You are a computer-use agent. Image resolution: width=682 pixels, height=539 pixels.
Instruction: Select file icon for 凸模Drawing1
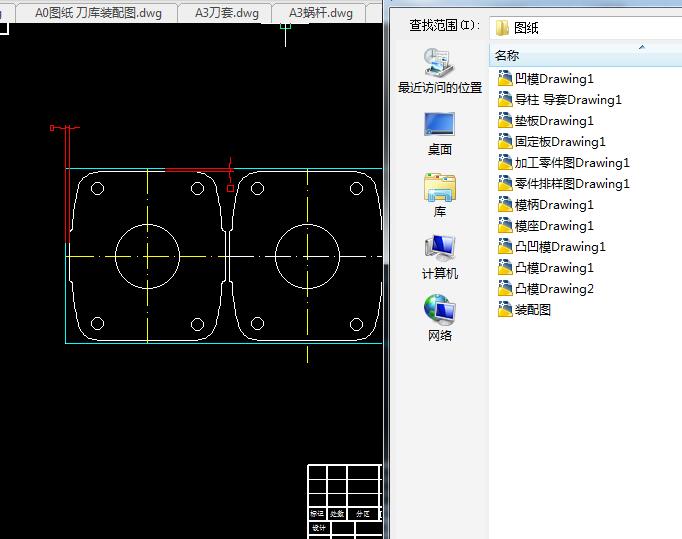click(505, 268)
